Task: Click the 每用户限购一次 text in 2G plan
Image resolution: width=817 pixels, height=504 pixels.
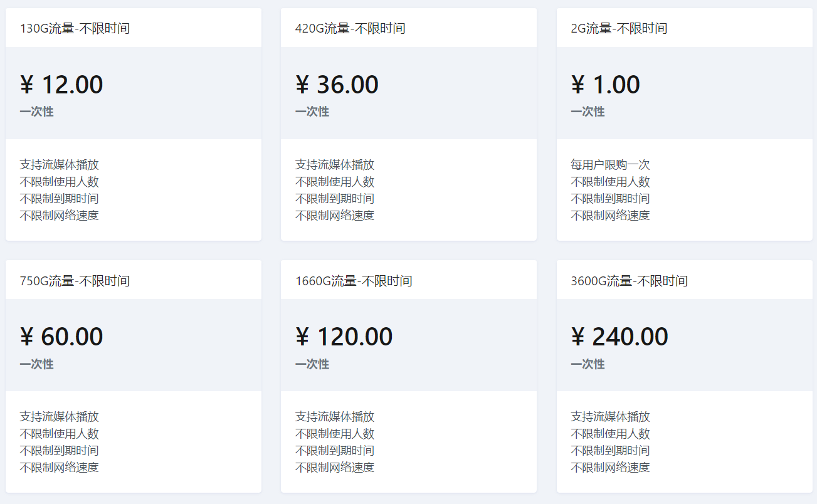Action: coord(610,165)
